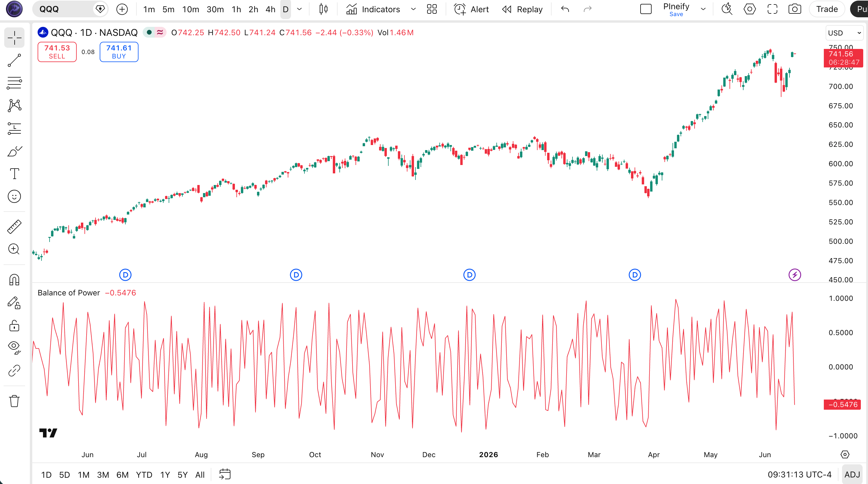Toggle the market status indicator pill
This screenshot has width=868, height=484.
click(x=154, y=33)
